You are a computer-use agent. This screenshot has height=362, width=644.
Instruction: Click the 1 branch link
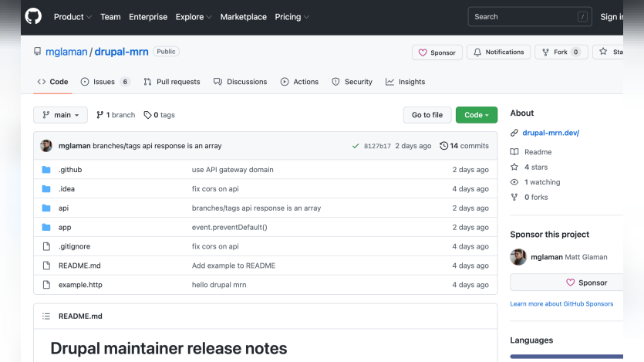[116, 115]
